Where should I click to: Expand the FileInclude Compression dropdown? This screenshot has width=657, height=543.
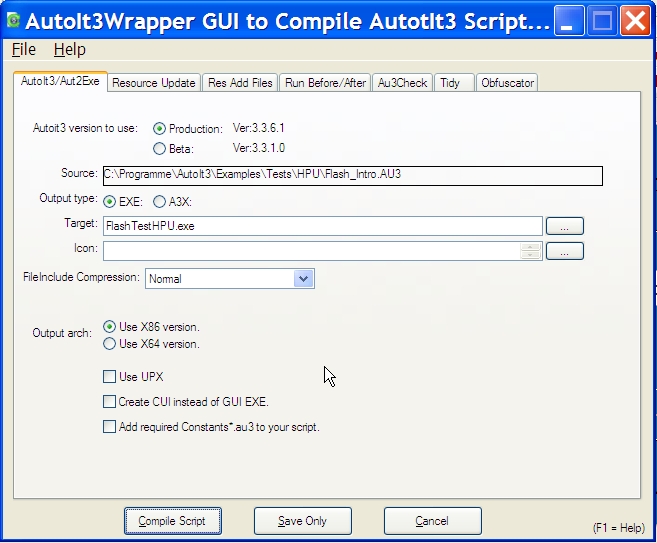304,279
